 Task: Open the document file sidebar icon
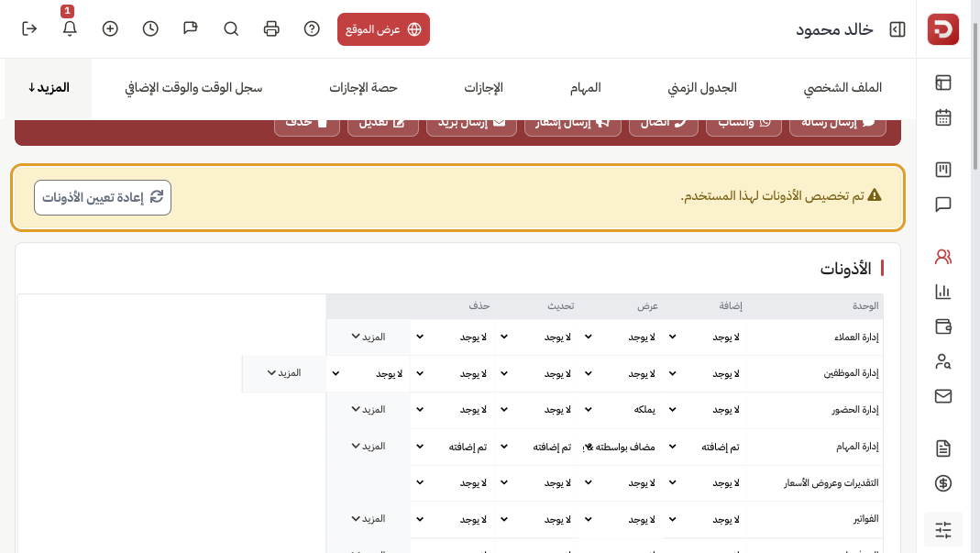click(943, 448)
